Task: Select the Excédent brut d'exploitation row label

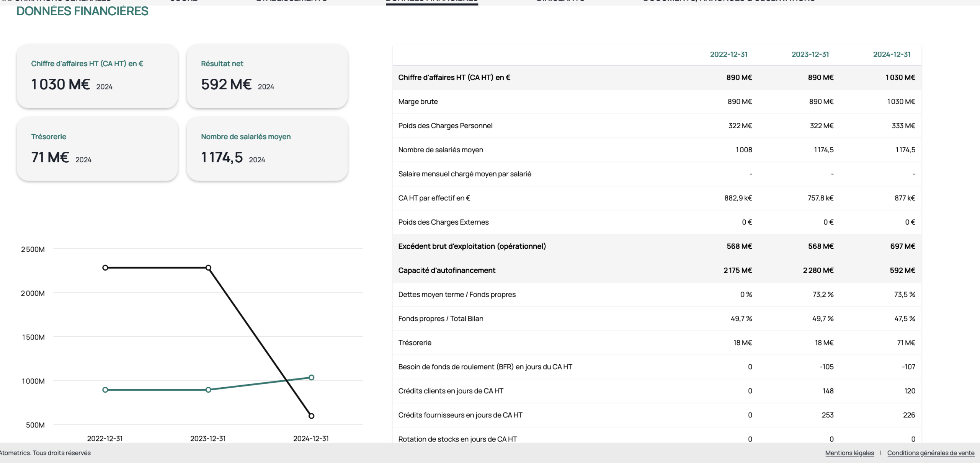Action: pos(472,246)
